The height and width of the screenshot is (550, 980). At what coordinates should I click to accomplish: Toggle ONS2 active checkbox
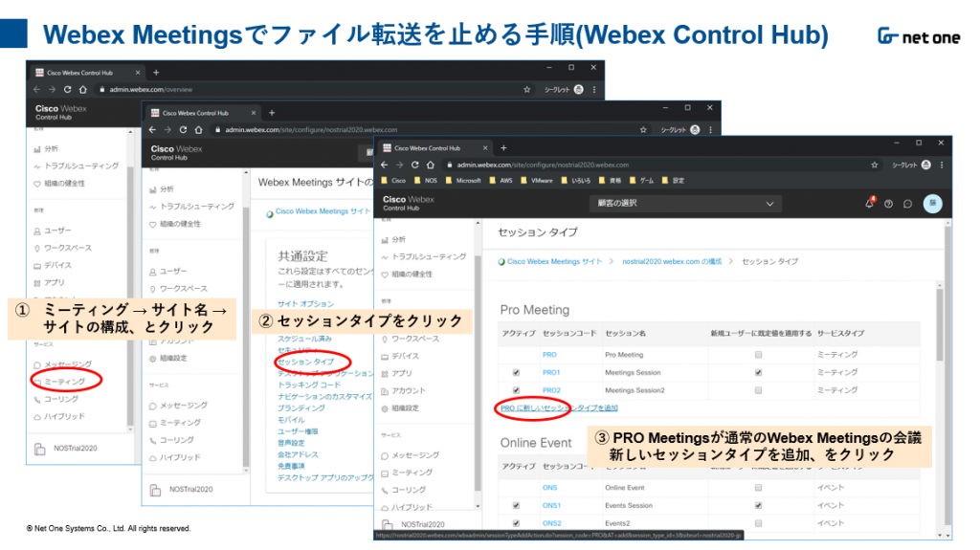click(516, 523)
